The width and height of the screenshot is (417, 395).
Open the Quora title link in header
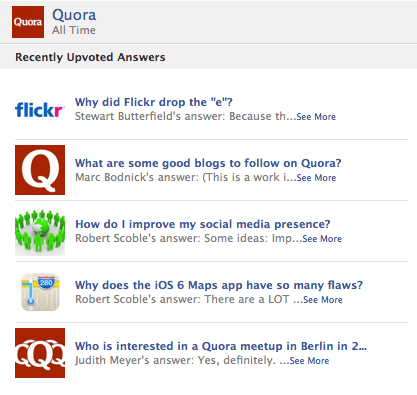click(74, 15)
